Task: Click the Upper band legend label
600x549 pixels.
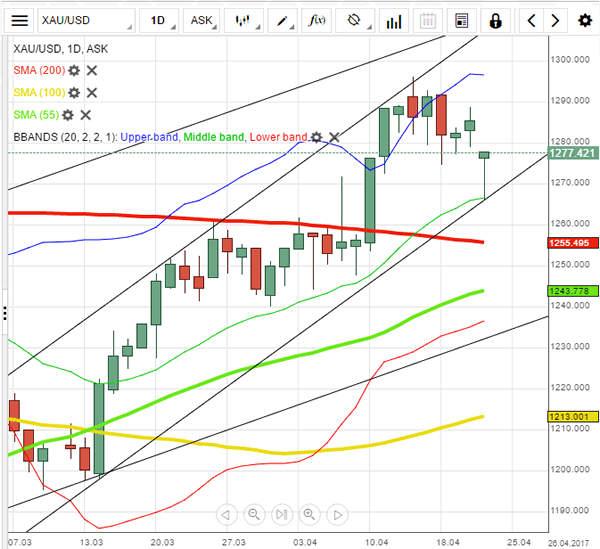Action: click(x=149, y=137)
